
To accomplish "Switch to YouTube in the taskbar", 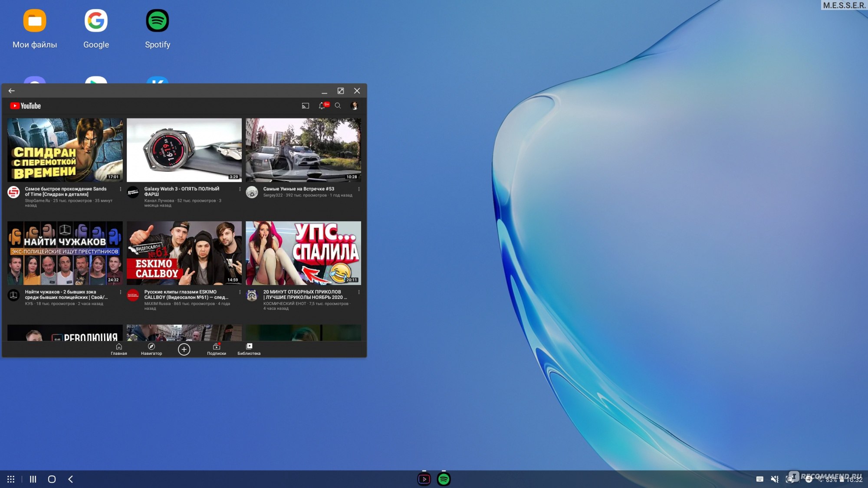I will click(424, 479).
